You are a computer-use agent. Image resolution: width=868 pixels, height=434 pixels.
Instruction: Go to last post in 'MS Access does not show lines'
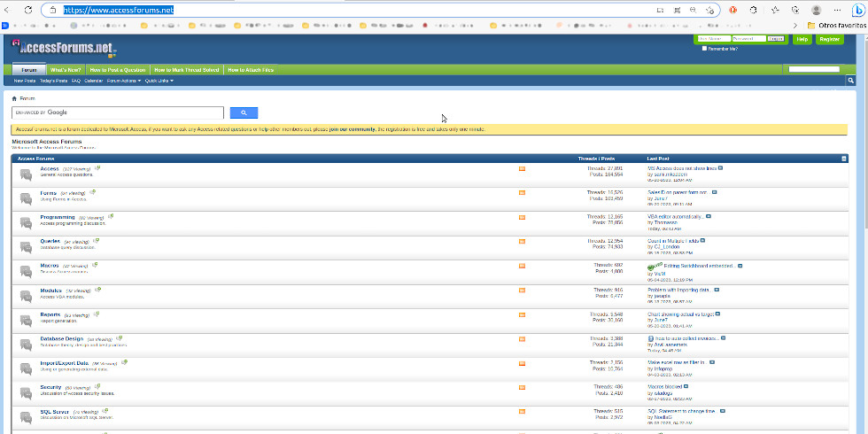click(x=720, y=168)
